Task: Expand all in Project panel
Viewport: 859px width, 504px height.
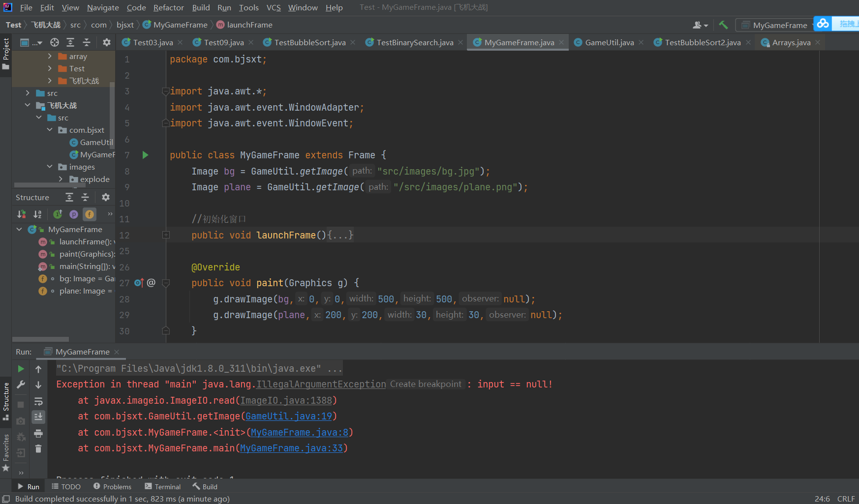Action: [70, 42]
